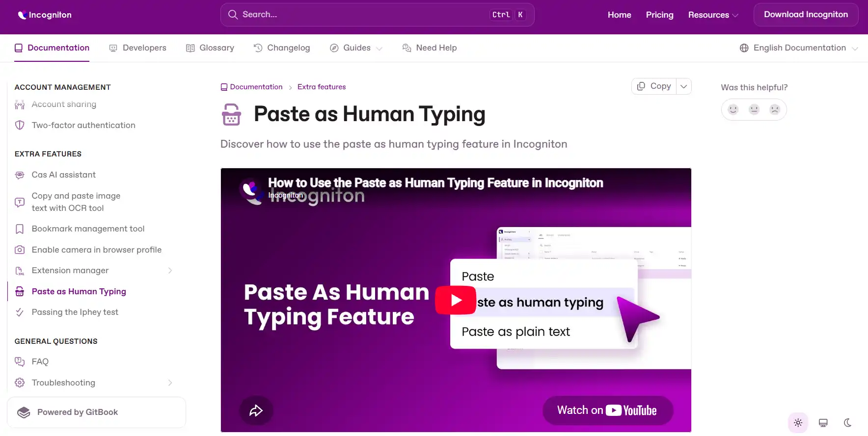This screenshot has width=868, height=436.
Task: Switch to system theme
Action: click(x=823, y=423)
